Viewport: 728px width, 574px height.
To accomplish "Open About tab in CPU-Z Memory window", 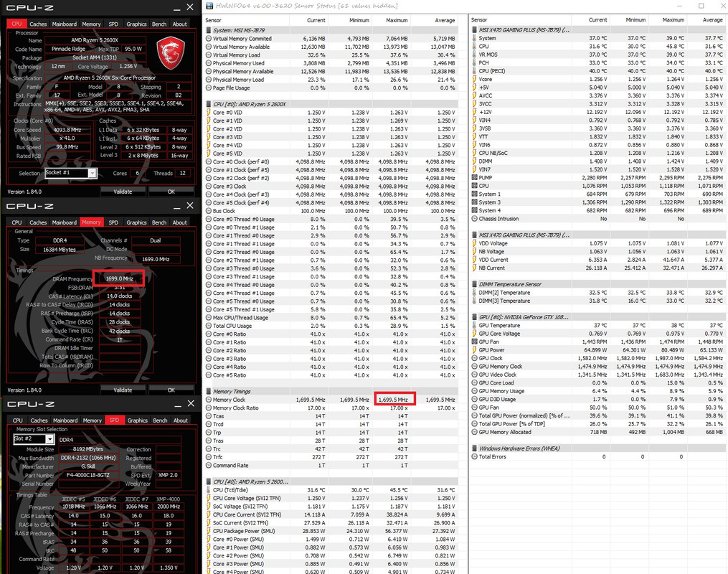I will [x=180, y=222].
